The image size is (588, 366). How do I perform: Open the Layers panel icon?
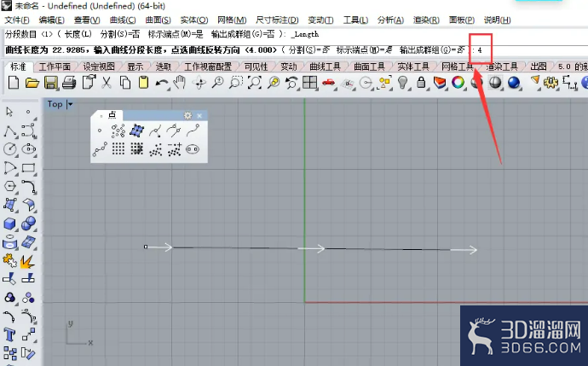pyautogui.click(x=440, y=83)
